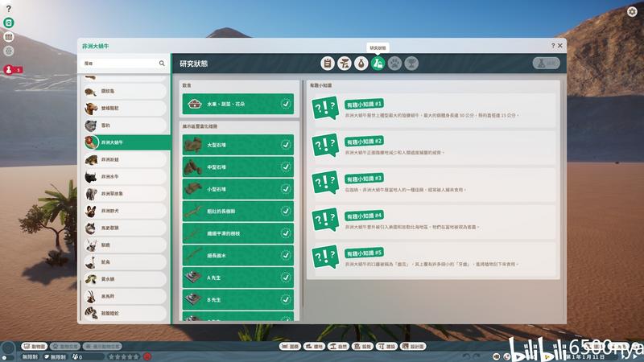Screen dimensions: 644x362
Task: Select the green flask 研究狀態 tab icon
Action: [x=378, y=64]
